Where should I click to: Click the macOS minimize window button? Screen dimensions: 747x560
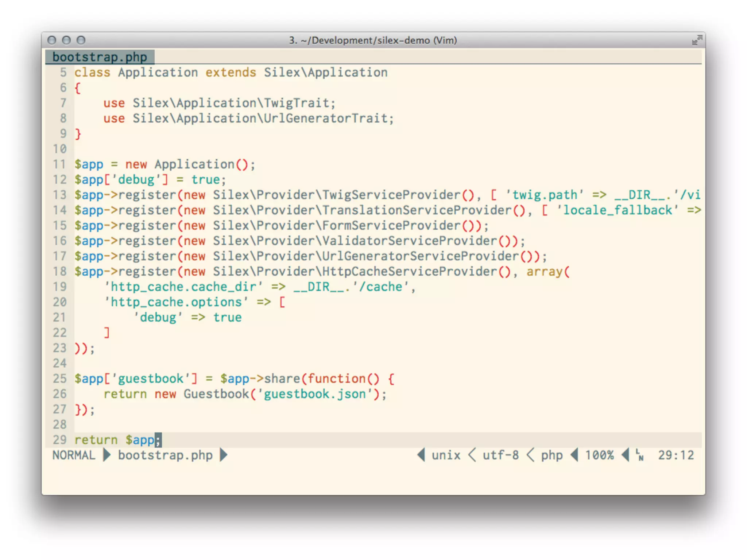click(x=66, y=40)
